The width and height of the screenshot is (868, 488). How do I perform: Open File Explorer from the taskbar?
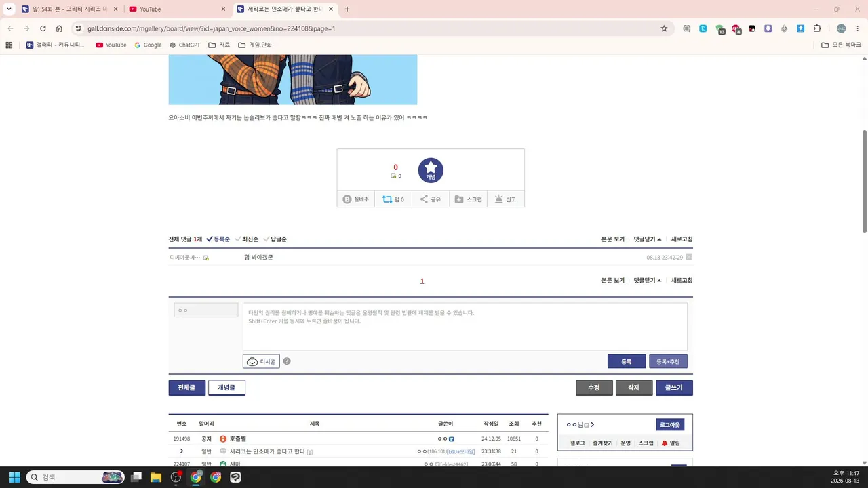(156, 477)
